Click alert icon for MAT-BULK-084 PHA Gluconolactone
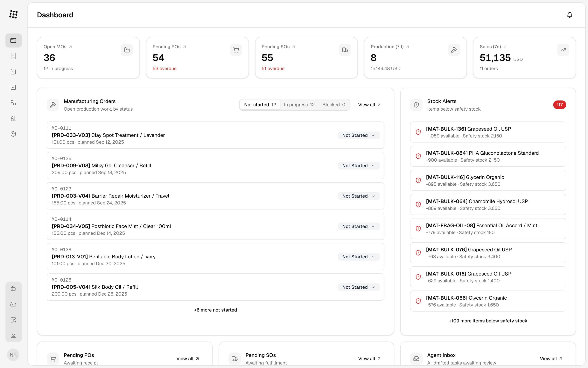This screenshot has width=588, height=368. [x=418, y=156]
